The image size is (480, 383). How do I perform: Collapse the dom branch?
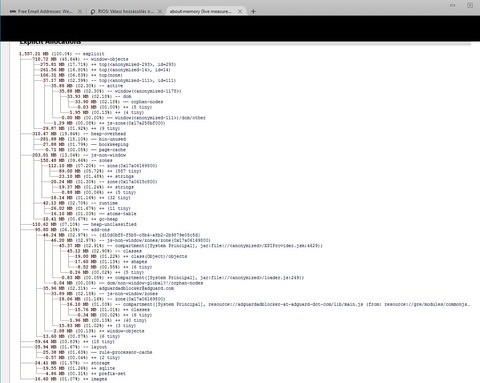point(99,96)
